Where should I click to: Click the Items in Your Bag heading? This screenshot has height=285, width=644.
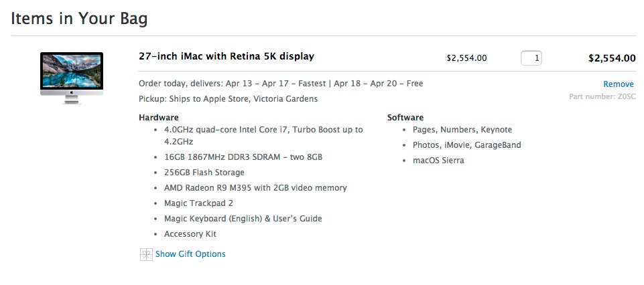pos(79,18)
